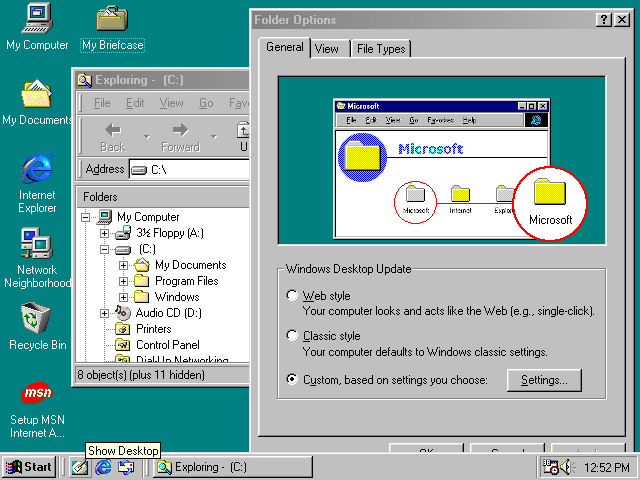The width and height of the screenshot is (640, 480).
Task: Click the 12:52 PM taskbar clock
Action: click(x=607, y=467)
